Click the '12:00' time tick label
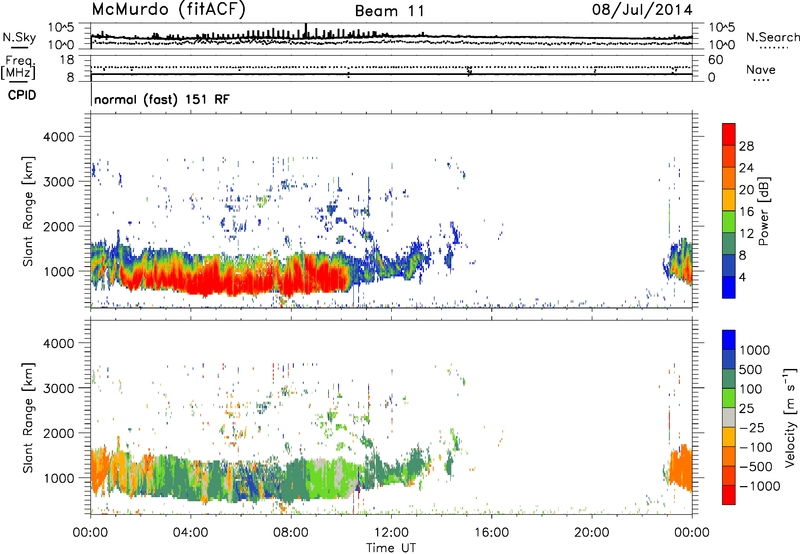The image size is (800, 554). 391,533
